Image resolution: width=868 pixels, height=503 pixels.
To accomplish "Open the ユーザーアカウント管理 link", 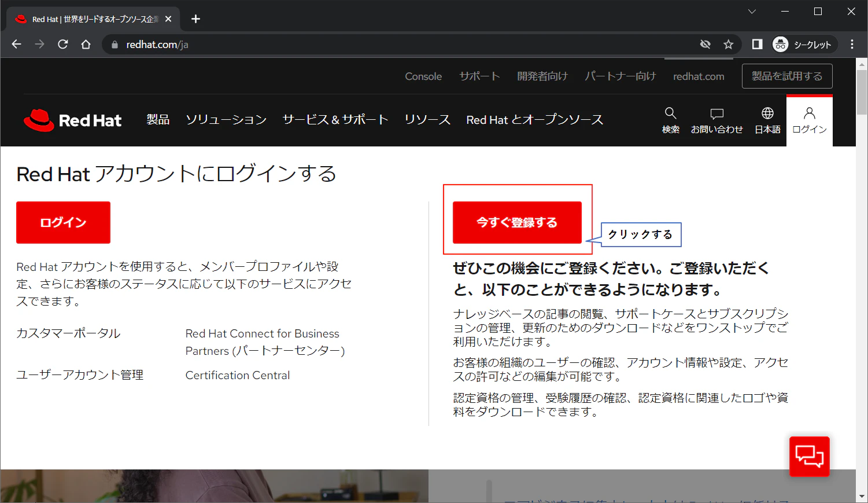I will pyautogui.click(x=80, y=375).
